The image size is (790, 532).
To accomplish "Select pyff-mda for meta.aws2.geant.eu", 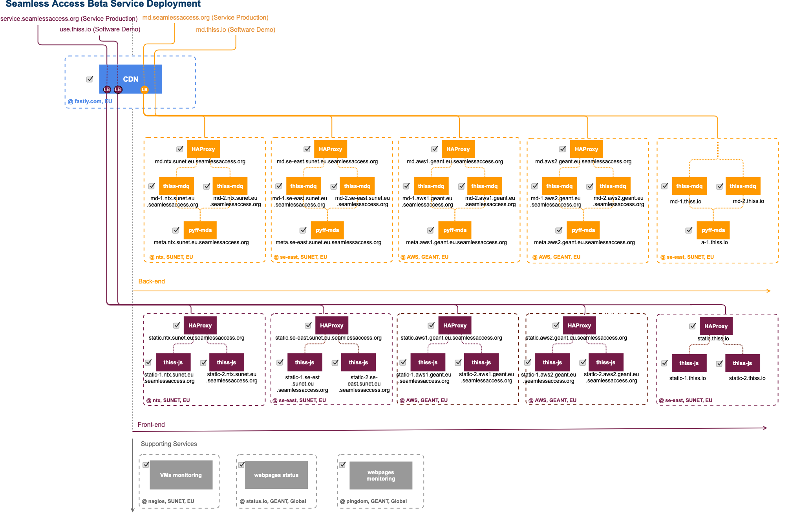I will (x=583, y=230).
